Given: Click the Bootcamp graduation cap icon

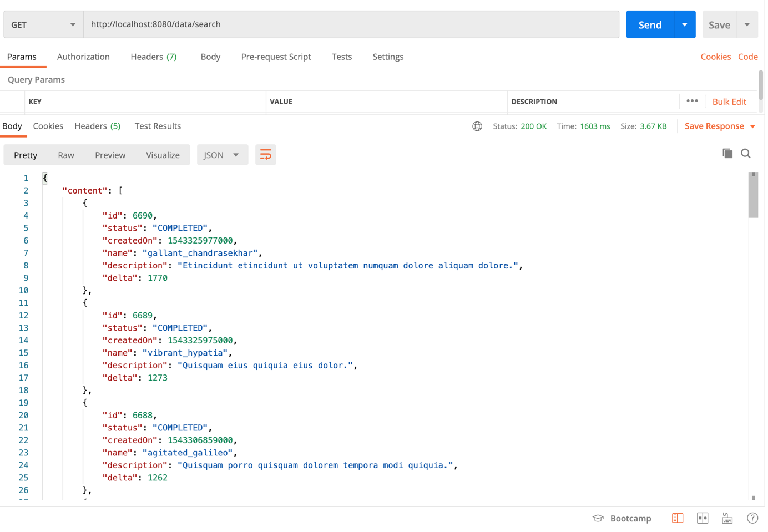Looking at the screenshot, I should (598, 518).
